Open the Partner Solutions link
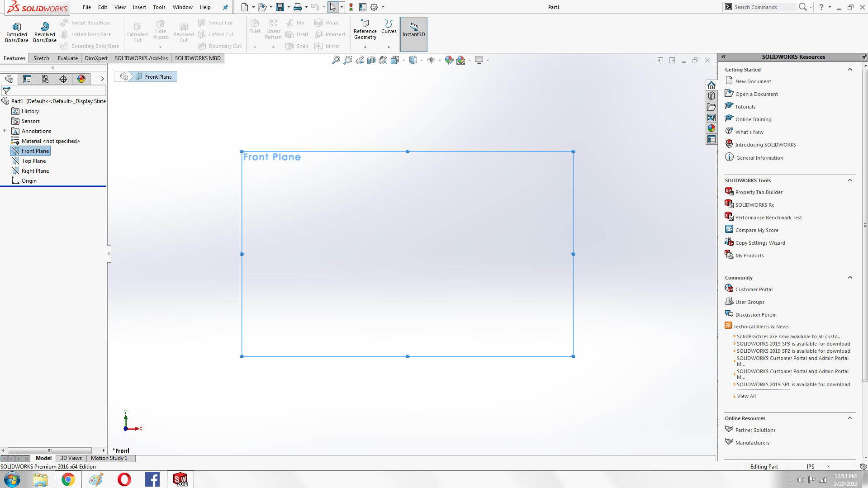The height and width of the screenshot is (488, 868). pyautogui.click(x=755, y=430)
